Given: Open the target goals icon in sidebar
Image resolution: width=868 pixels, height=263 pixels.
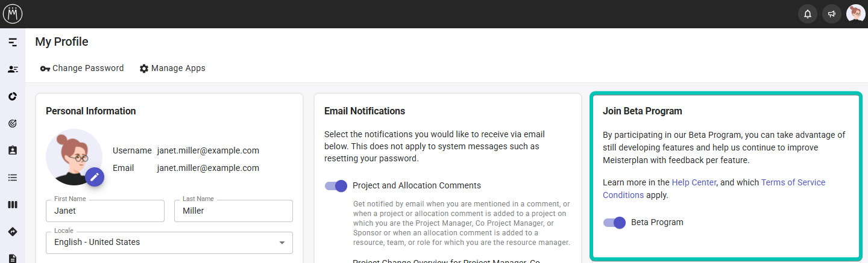Looking at the screenshot, I should coord(13,123).
